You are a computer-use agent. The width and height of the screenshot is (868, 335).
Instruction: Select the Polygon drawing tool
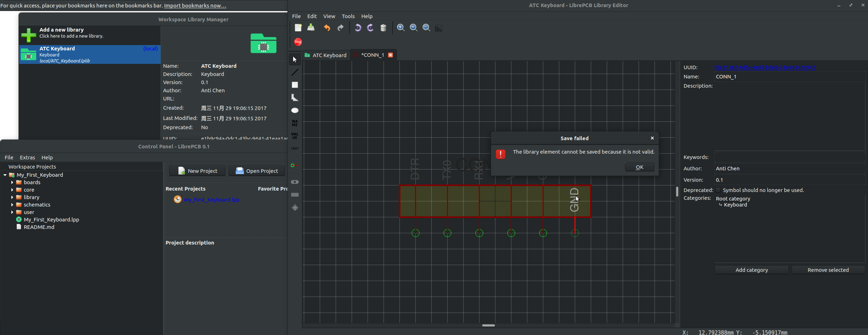point(295,98)
